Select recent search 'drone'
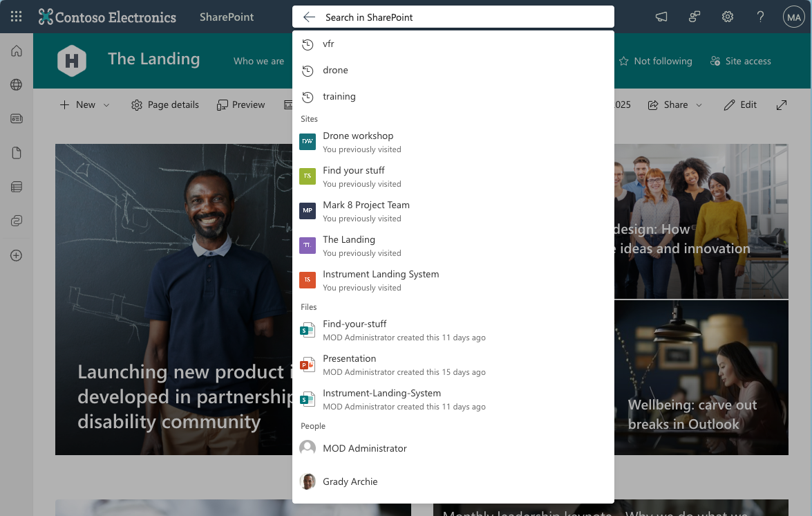812x516 pixels. [335, 71]
